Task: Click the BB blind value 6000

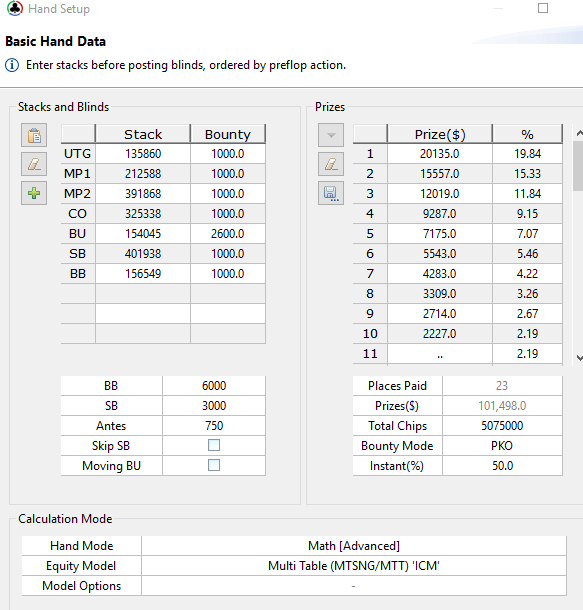Action: (x=214, y=386)
